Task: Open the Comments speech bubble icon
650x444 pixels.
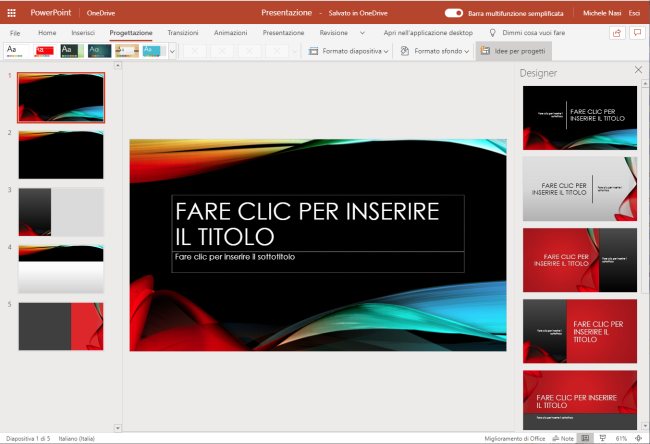Action: click(637, 32)
